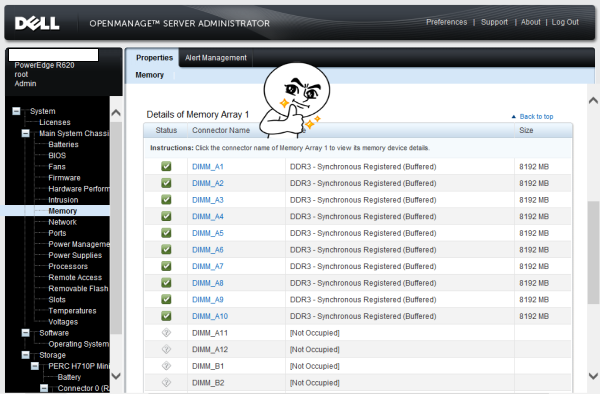Open DIMM_A10 memory device details

coord(210,316)
